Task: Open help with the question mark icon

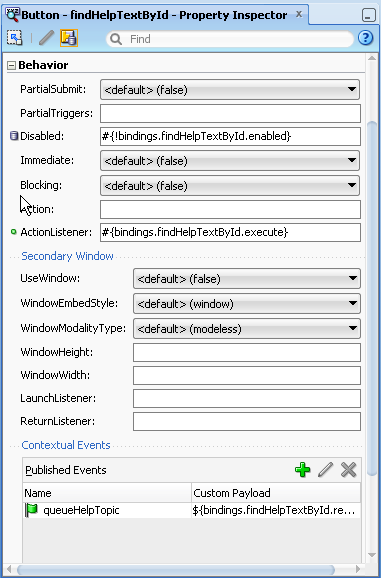Action: click(365, 38)
